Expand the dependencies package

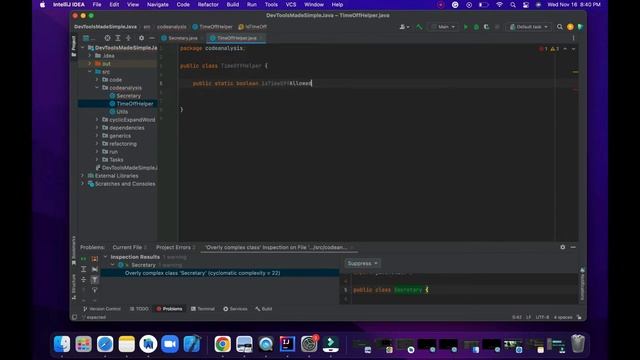tap(97, 127)
